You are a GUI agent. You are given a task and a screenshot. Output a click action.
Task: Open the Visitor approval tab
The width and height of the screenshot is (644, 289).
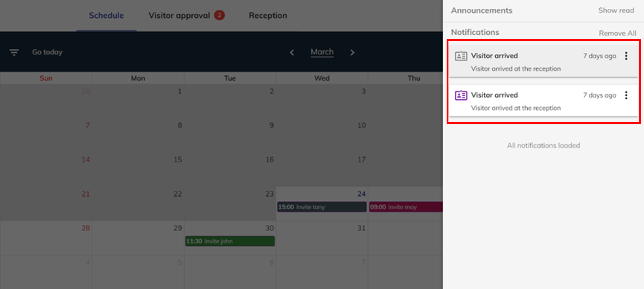(179, 16)
